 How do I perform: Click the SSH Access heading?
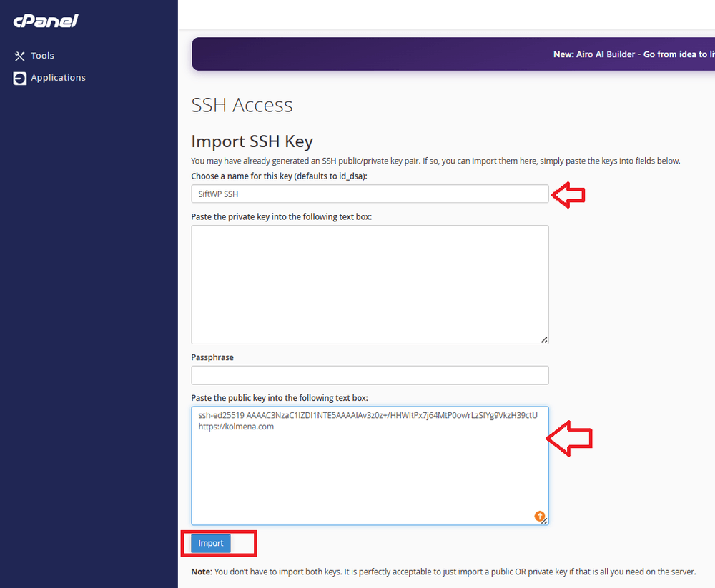pyautogui.click(x=242, y=105)
